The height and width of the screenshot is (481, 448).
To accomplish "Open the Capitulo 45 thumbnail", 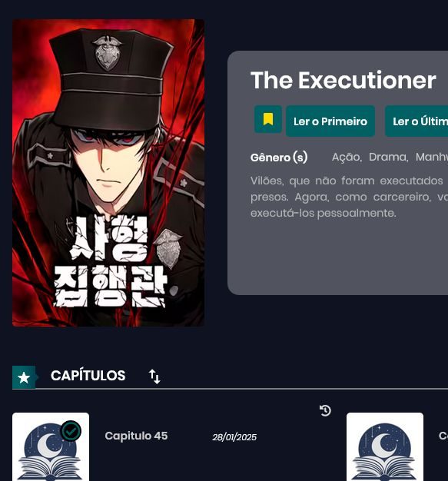I will [x=51, y=446].
